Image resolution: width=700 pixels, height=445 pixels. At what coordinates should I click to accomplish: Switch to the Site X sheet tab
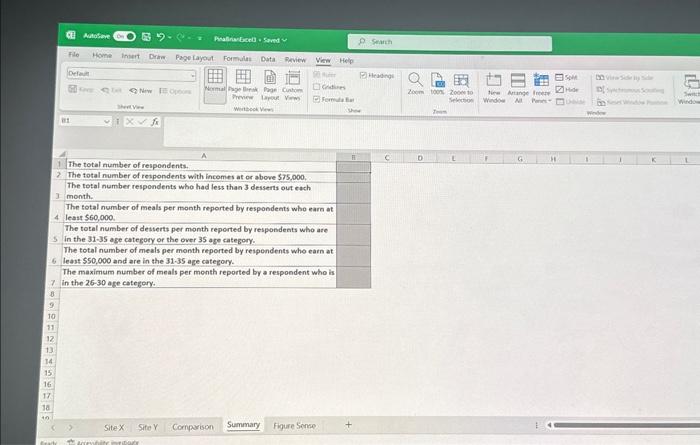pos(114,428)
